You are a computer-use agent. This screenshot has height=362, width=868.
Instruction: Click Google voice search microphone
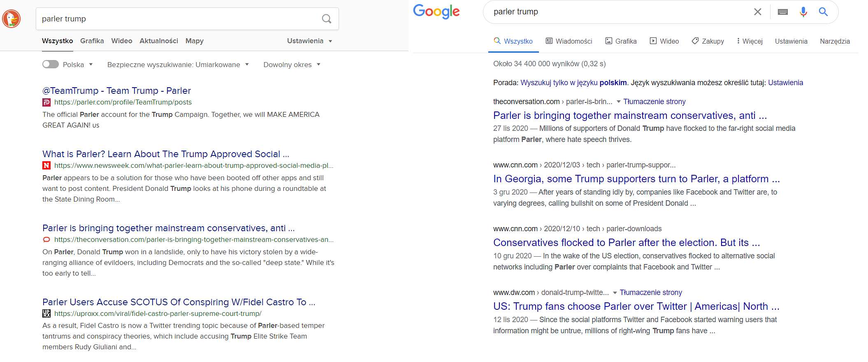coord(803,12)
